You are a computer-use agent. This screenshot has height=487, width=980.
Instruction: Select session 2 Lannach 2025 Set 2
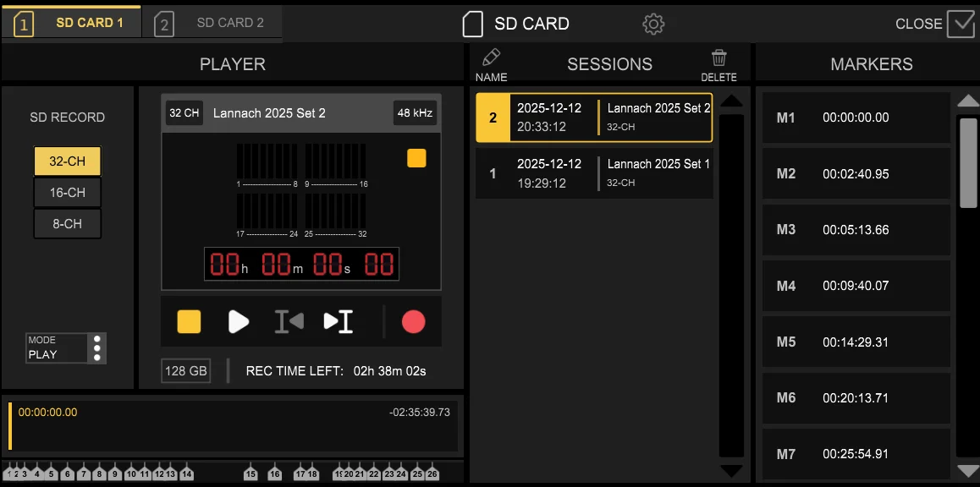pos(594,118)
